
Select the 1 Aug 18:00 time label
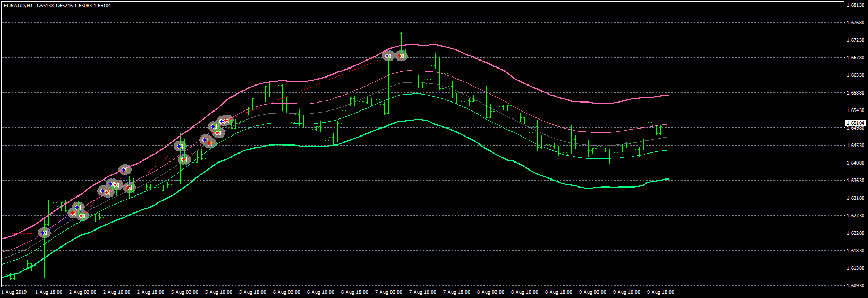[48, 292]
